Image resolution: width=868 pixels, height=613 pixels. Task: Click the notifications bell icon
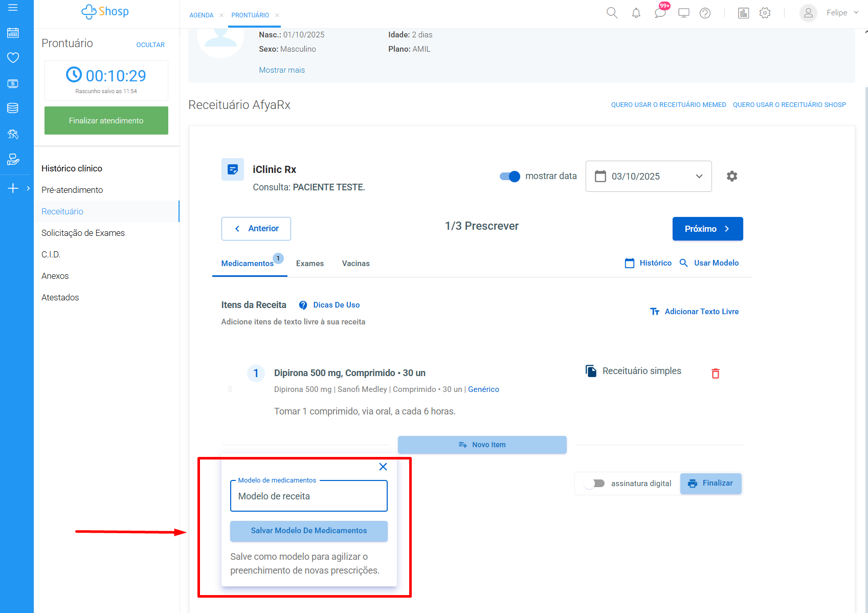tap(636, 13)
